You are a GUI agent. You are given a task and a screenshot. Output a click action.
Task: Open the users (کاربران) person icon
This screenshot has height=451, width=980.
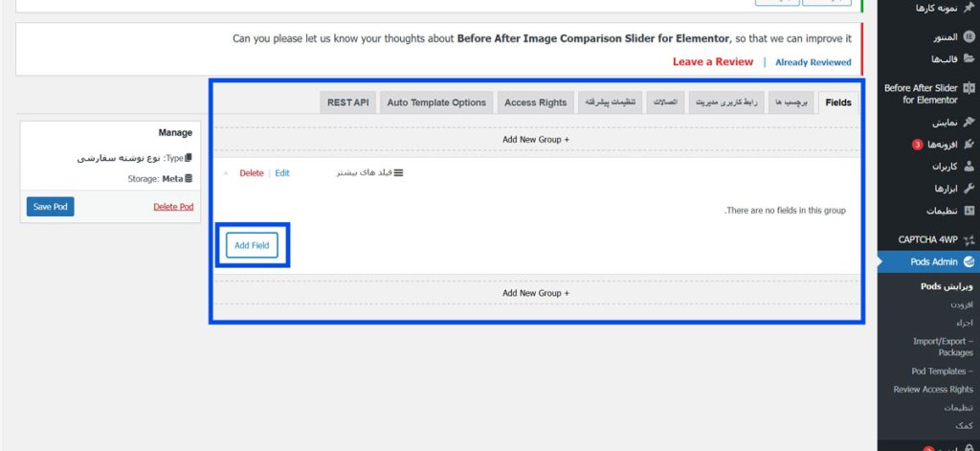(x=969, y=167)
